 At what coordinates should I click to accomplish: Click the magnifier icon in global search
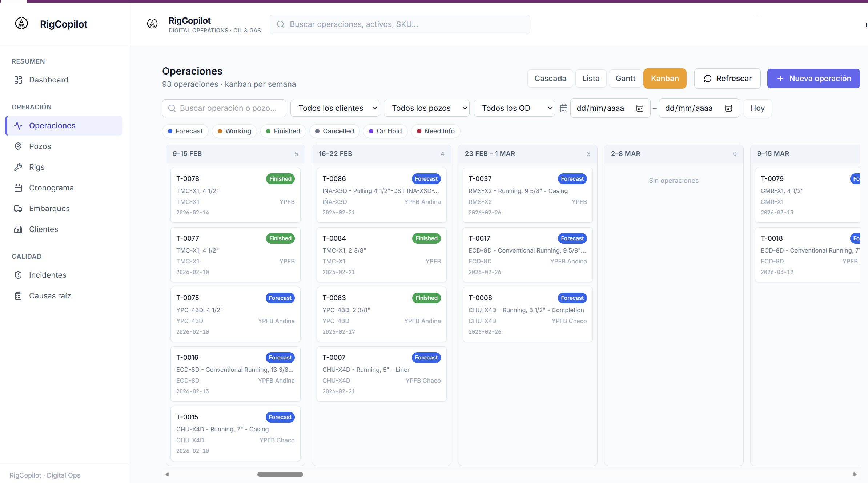pos(281,24)
